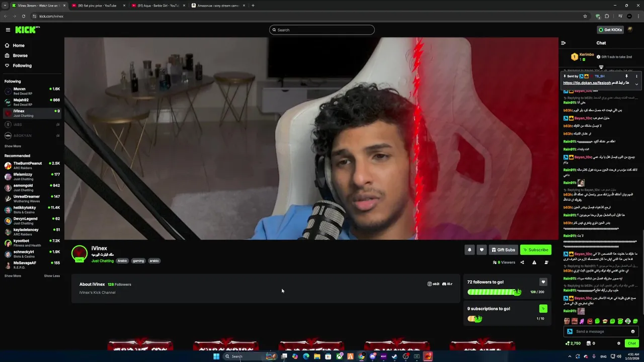Viewport: 644px width, 362px height.
Task: Open Following in sidebar
Action: 22,65
